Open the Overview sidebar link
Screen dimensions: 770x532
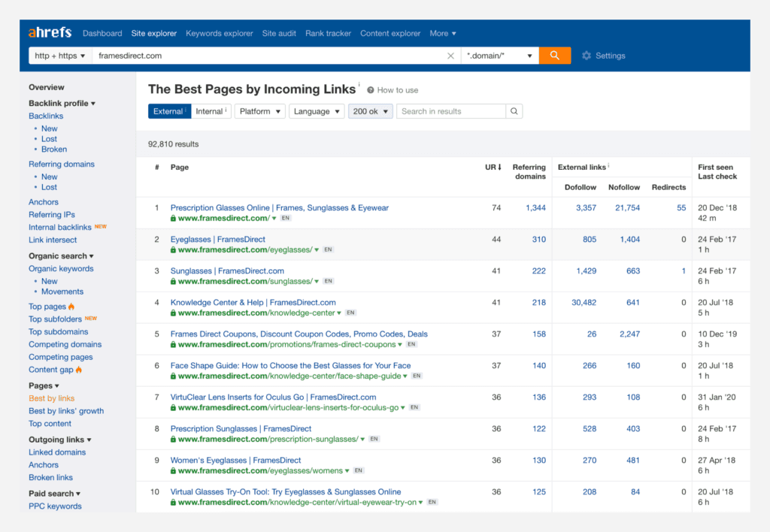pos(46,87)
